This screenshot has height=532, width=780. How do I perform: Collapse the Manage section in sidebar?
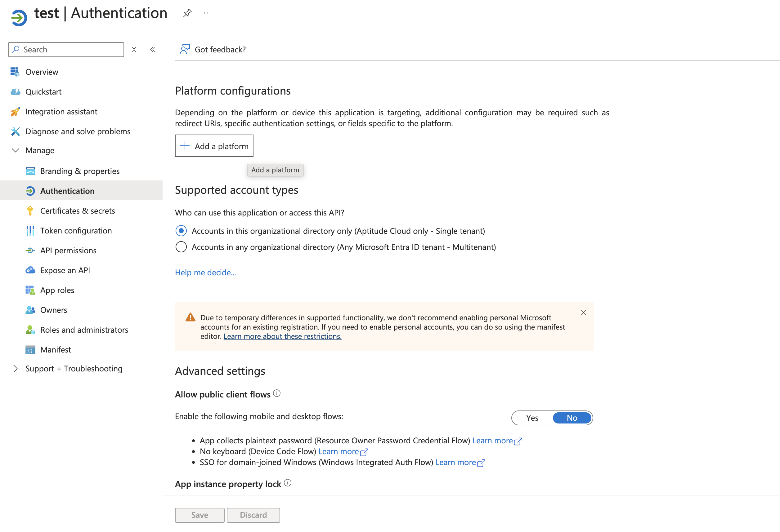pyautogui.click(x=16, y=150)
